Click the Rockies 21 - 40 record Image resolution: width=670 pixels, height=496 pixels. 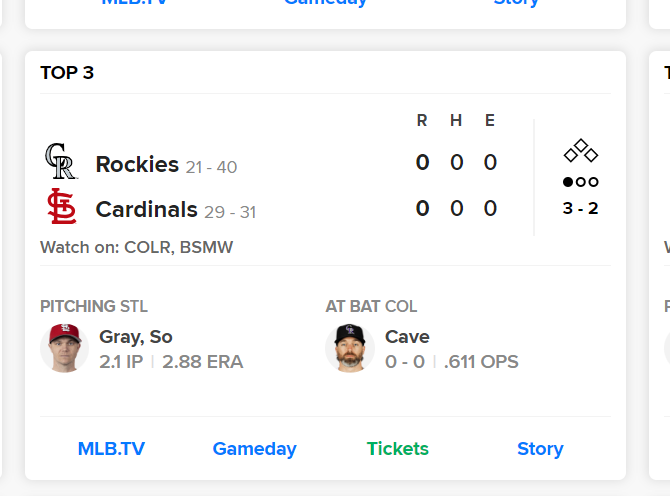coord(211,167)
